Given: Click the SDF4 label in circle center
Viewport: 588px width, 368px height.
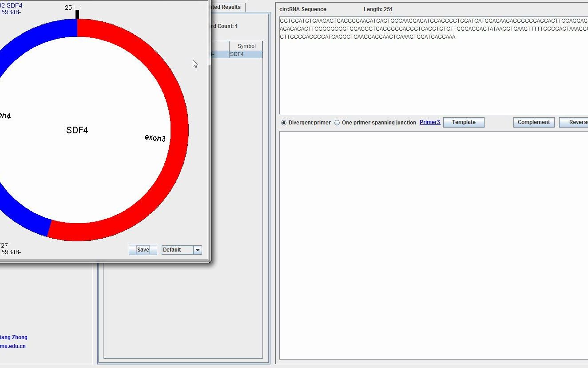Looking at the screenshot, I should 77,130.
